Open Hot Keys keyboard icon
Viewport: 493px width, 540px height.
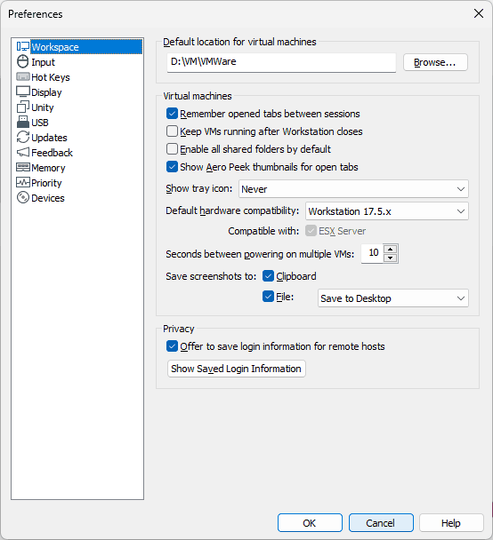pos(23,76)
